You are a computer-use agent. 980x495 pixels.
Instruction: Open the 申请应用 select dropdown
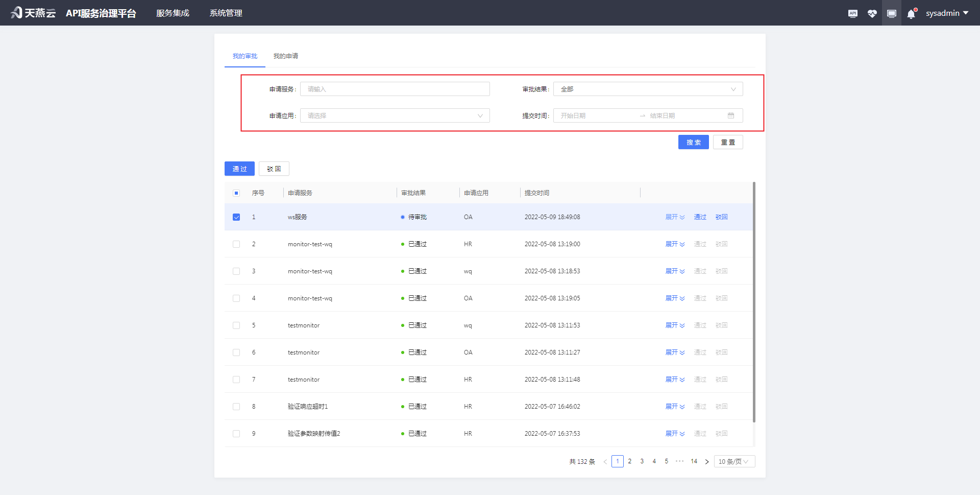click(x=395, y=115)
